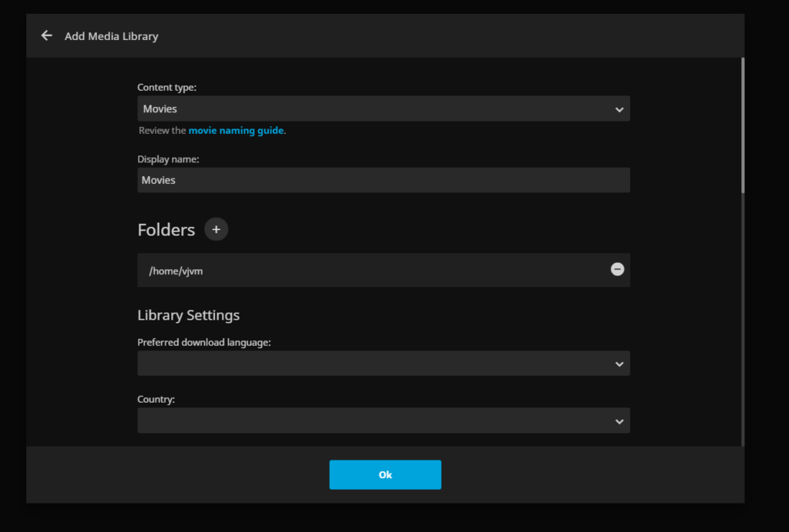Image resolution: width=789 pixels, height=532 pixels.
Task: Click the dialog's vertical scrollbar
Action: click(743, 125)
